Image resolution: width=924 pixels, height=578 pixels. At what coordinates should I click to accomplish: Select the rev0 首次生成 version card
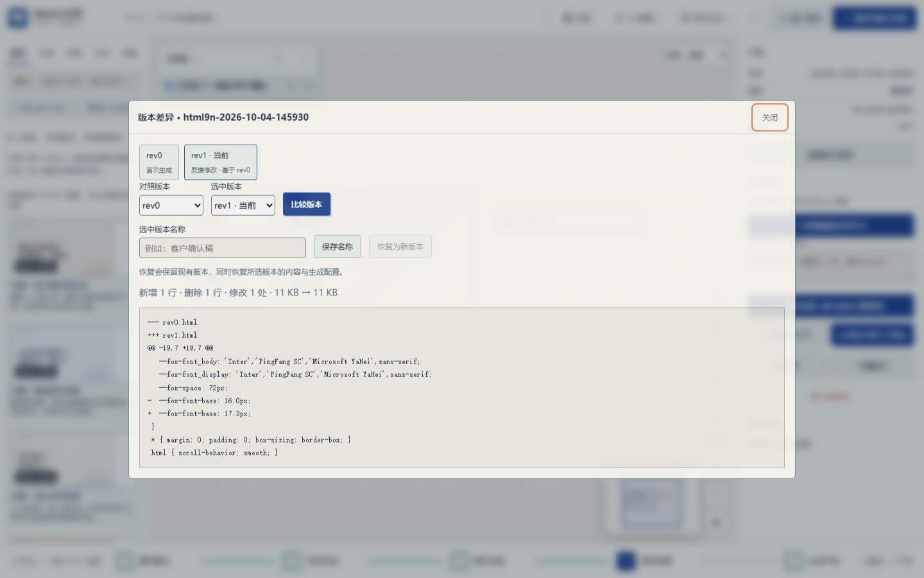(x=159, y=162)
